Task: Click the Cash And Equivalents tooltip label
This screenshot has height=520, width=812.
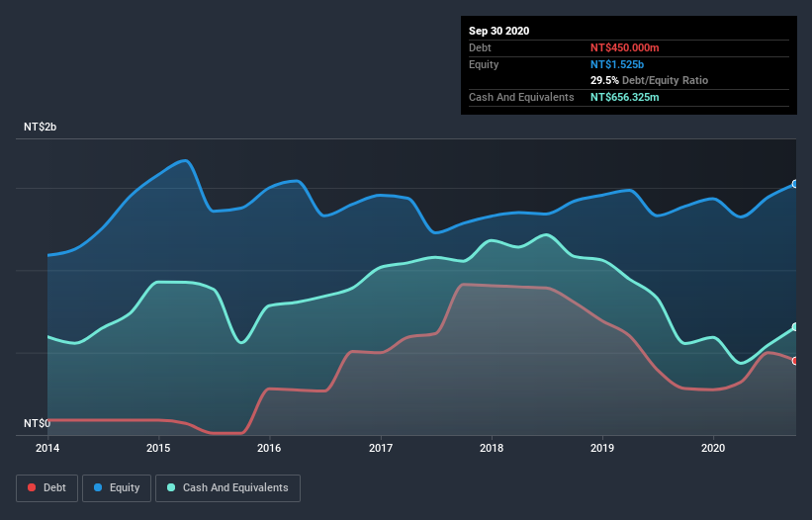Action: [521, 97]
